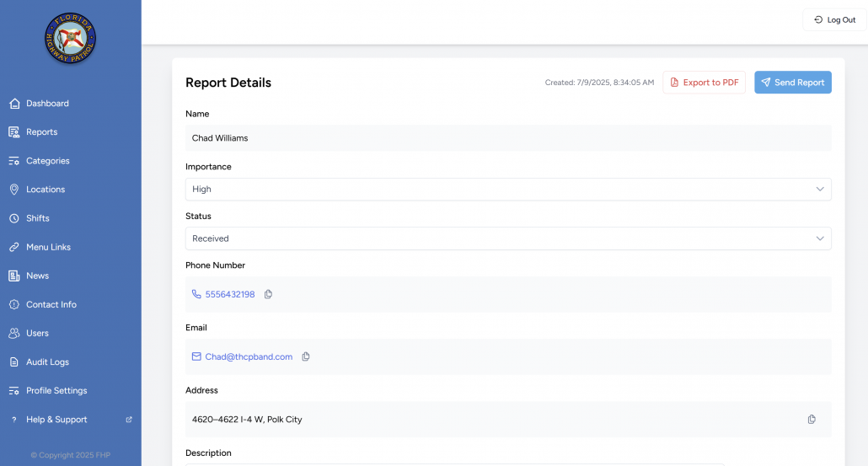Click the Dashboard home icon in sidebar
The image size is (868, 466).
click(x=14, y=104)
